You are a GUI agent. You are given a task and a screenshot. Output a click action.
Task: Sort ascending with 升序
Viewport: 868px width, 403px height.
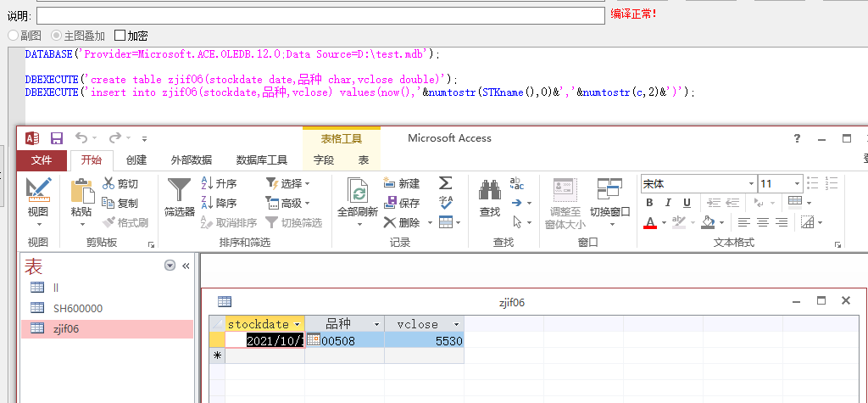[219, 183]
